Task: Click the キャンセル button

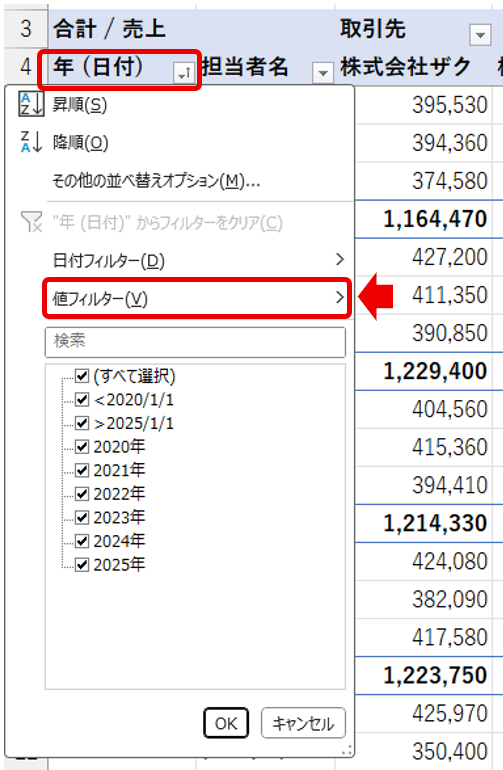Action: pyautogui.click(x=303, y=723)
